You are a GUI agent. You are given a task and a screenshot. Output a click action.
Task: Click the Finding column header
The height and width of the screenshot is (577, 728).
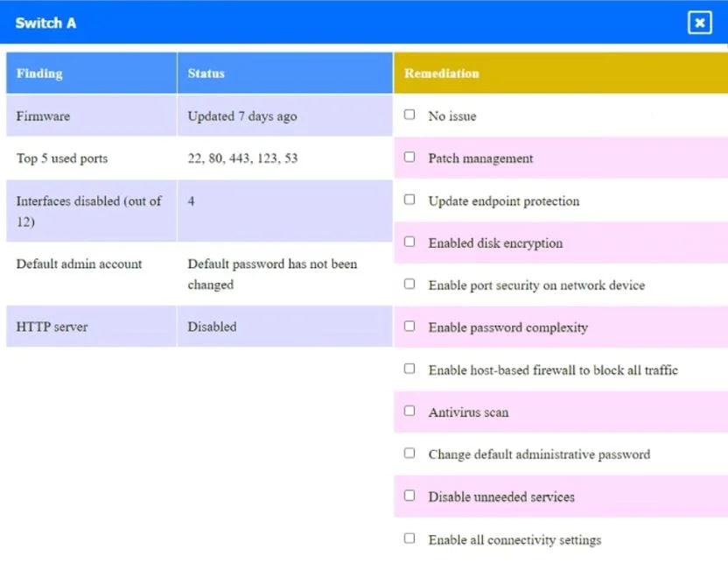coord(92,73)
